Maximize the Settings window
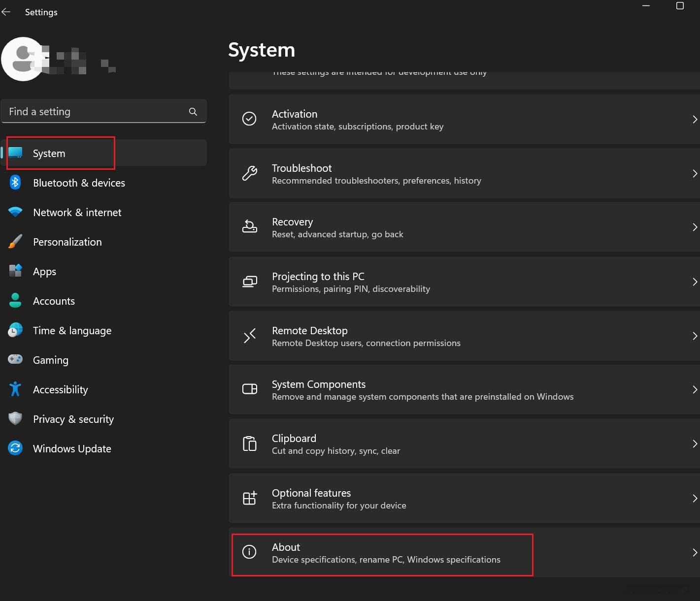This screenshot has width=700, height=601. pyautogui.click(x=680, y=6)
